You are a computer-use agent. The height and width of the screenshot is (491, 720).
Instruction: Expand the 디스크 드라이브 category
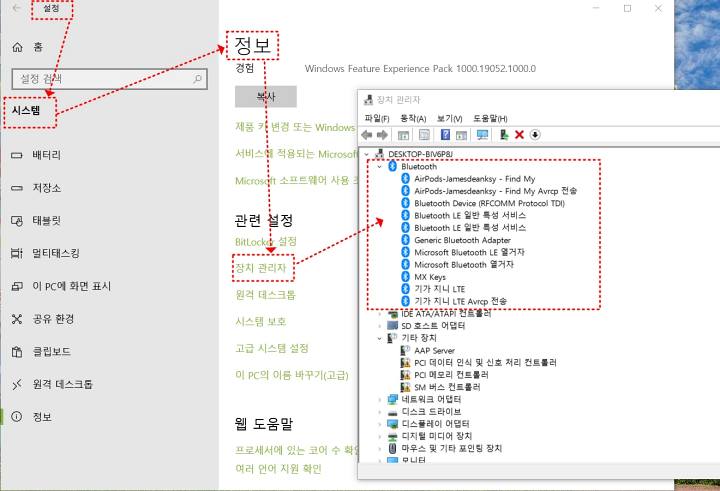pyautogui.click(x=379, y=412)
